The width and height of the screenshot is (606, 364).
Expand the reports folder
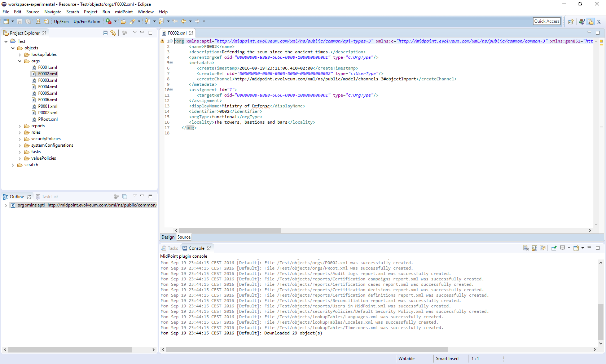[20, 126]
